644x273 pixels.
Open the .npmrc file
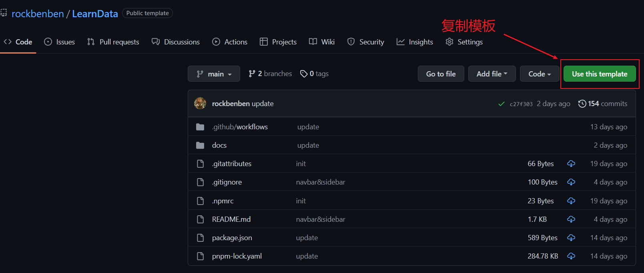pos(223,201)
